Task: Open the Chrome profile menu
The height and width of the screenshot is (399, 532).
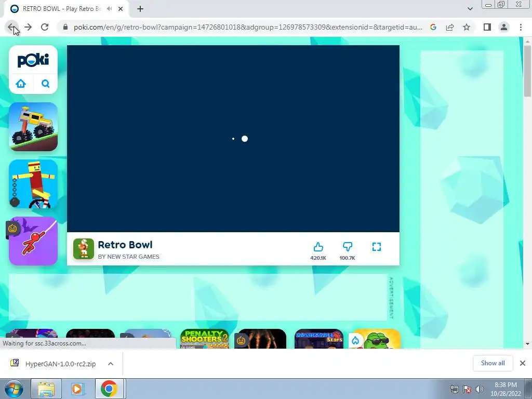Action: coord(504,27)
